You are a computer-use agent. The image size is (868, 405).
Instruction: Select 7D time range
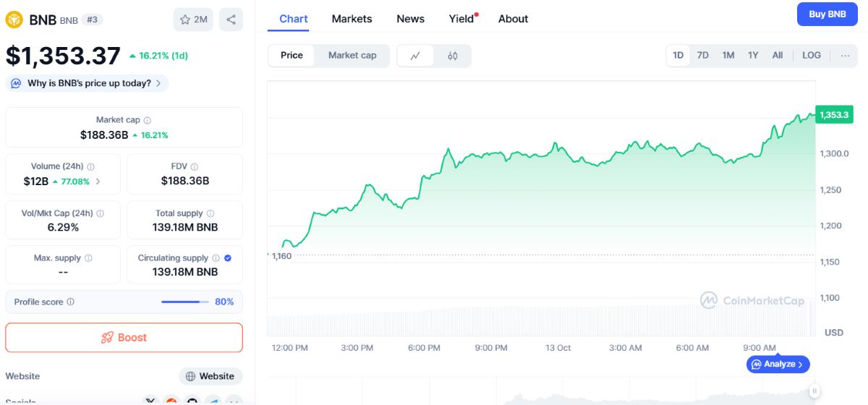[702, 55]
